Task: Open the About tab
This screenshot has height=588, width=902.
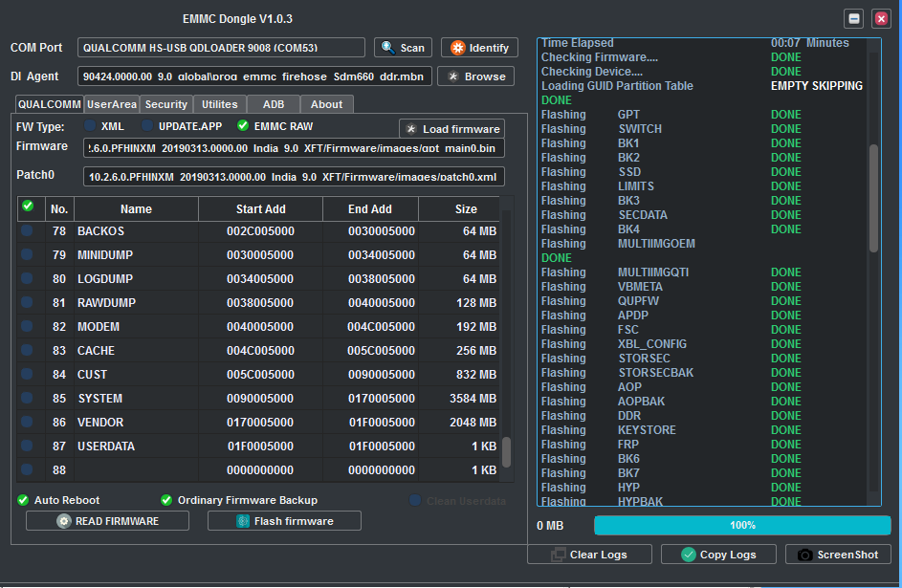Action: tap(326, 104)
